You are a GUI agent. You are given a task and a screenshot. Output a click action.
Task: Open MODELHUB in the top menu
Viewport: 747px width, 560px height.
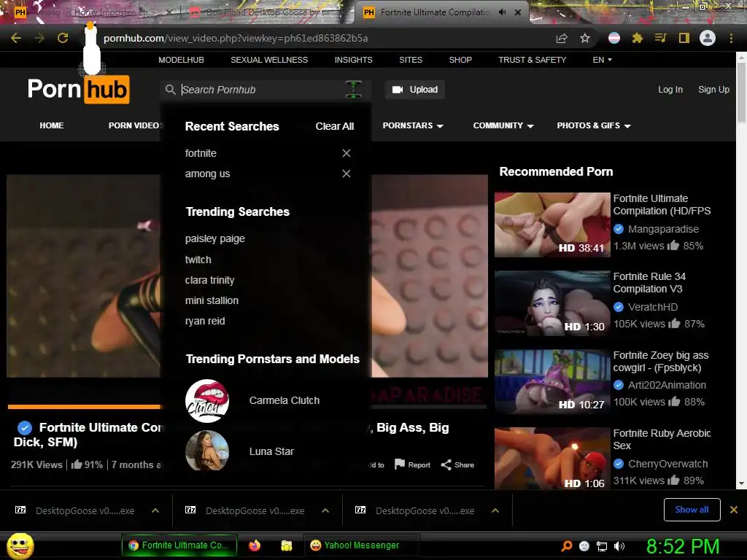[181, 60]
